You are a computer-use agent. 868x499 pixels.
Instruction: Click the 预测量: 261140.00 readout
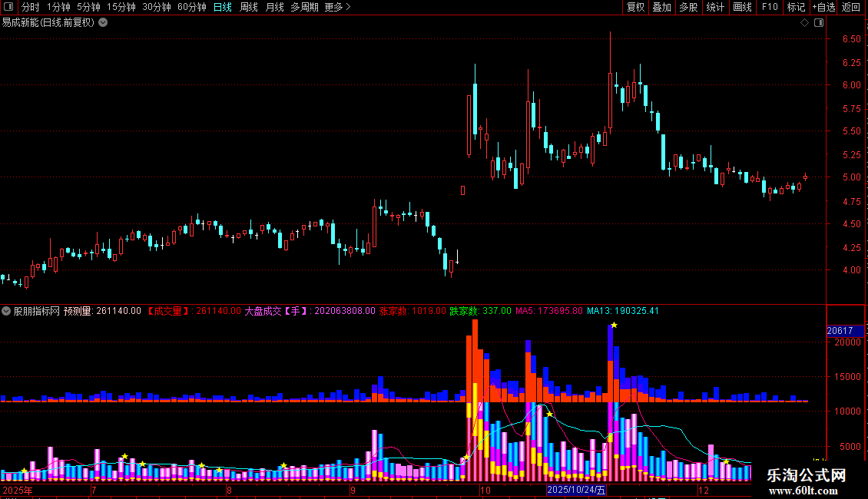[x=102, y=311]
